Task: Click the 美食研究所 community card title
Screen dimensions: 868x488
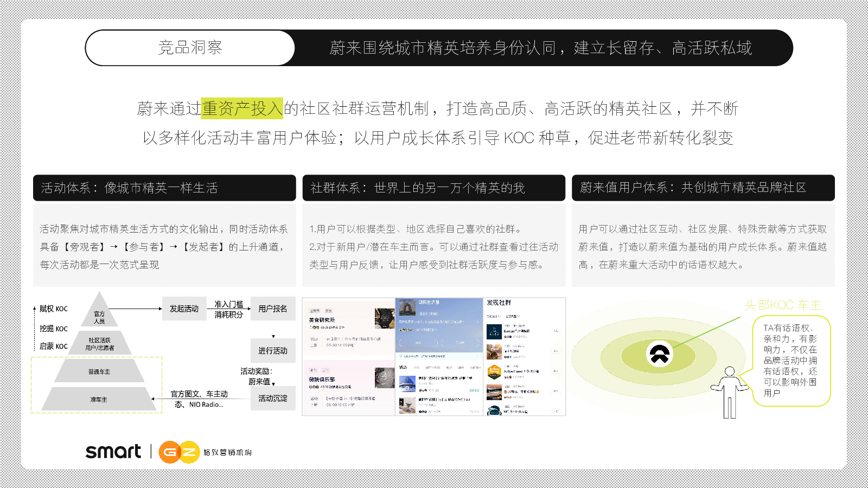Action: point(322,320)
